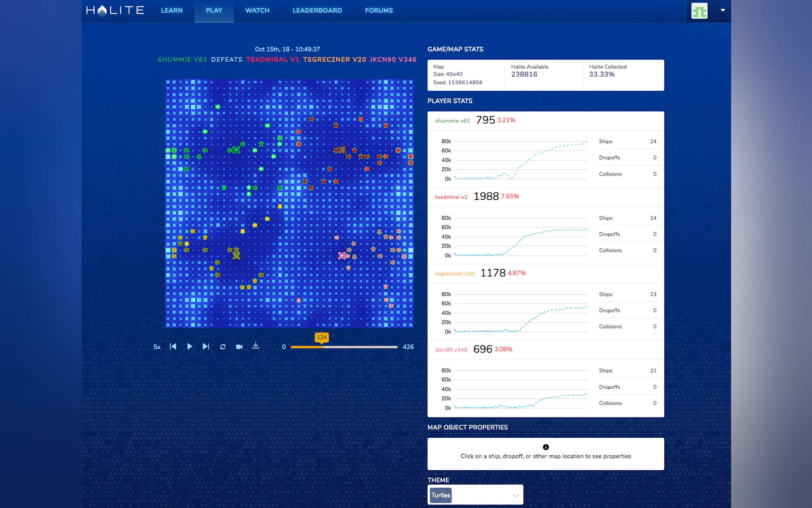Click the user profile avatar
Screen dimensions: 812x508
tap(699, 11)
